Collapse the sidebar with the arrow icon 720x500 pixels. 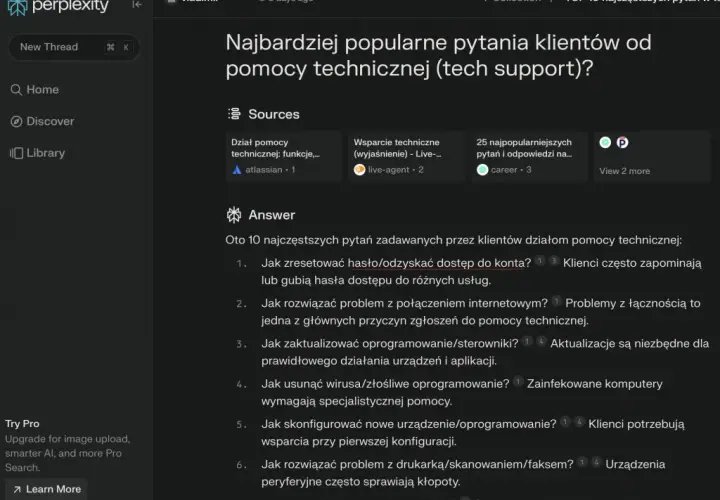[x=137, y=5]
